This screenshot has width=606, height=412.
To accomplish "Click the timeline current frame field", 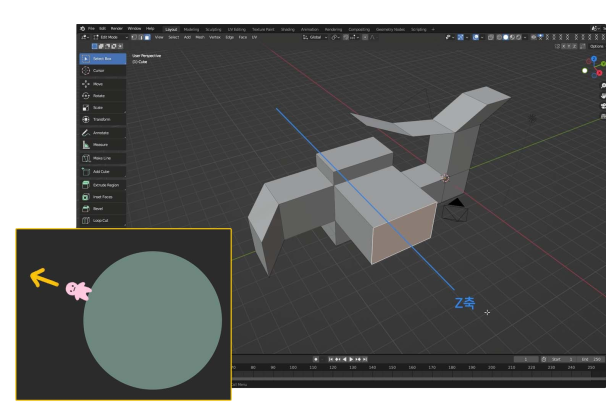I will (x=526, y=359).
